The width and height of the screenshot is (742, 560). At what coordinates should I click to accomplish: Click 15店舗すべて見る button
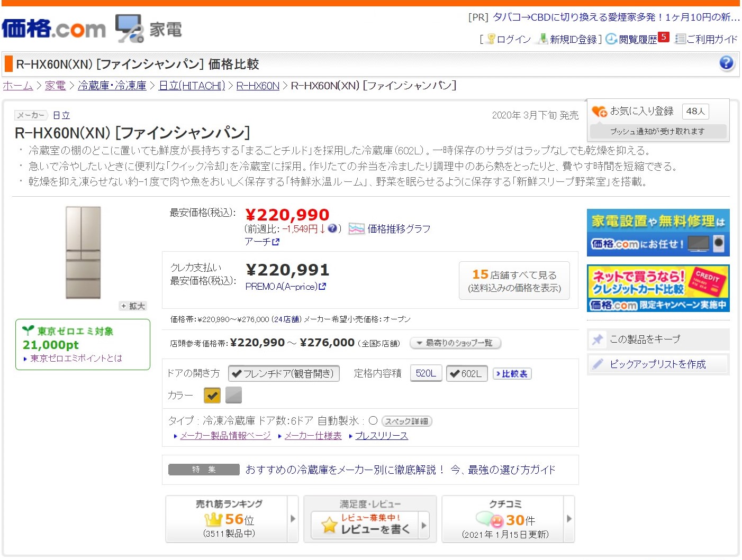click(514, 281)
